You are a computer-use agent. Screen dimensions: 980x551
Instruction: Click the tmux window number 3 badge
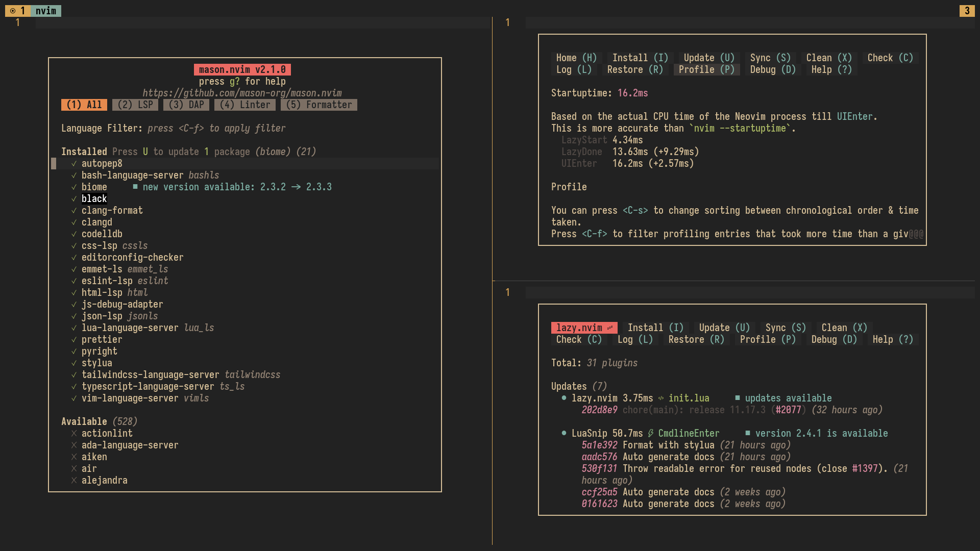coord(967,11)
